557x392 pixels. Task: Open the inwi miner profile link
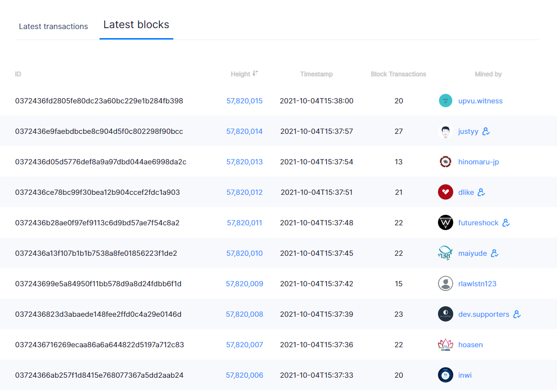tap(465, 375)
